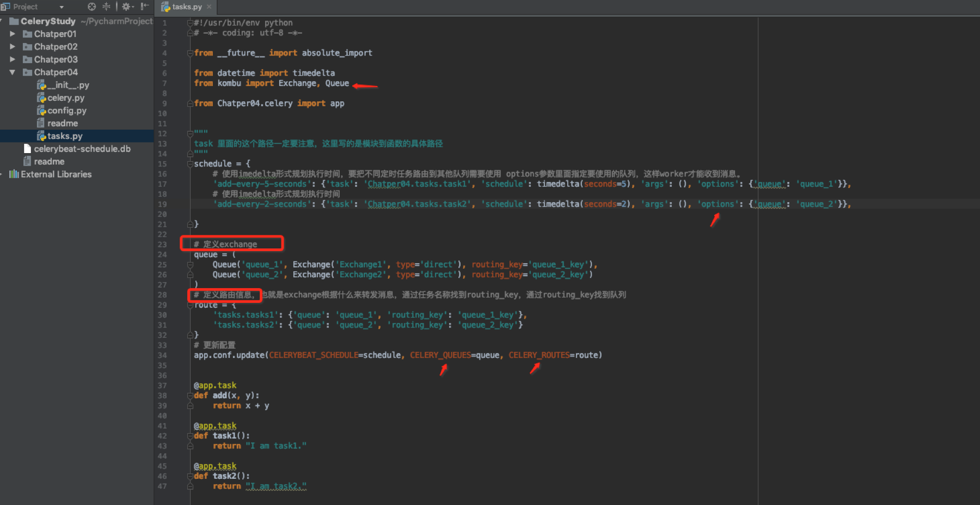Collapse the Chatper04 folder
This screenshot has height=505, width=980.
(12, 72)
